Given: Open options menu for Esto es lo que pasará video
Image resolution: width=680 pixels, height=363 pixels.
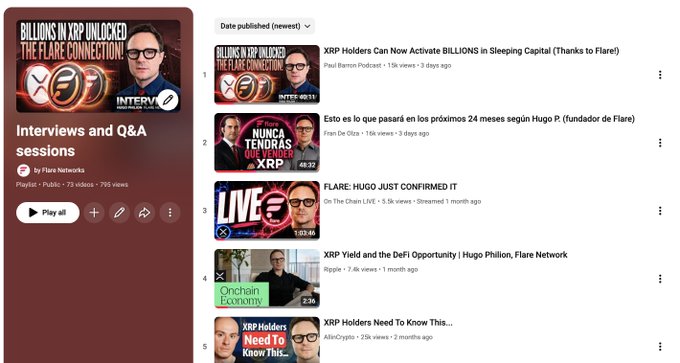Looking at the screenshot, I should point(660,143).
